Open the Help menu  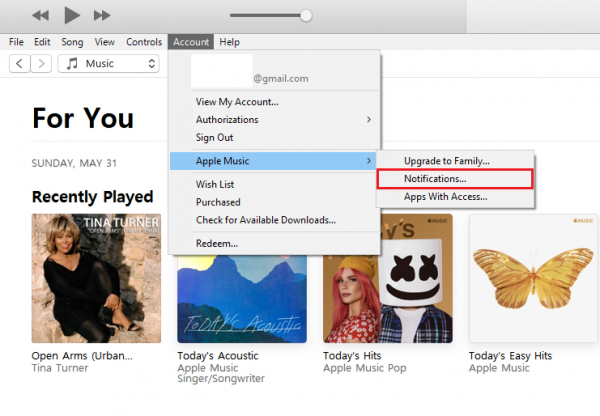pyautogui.click(x=229, y=42)
